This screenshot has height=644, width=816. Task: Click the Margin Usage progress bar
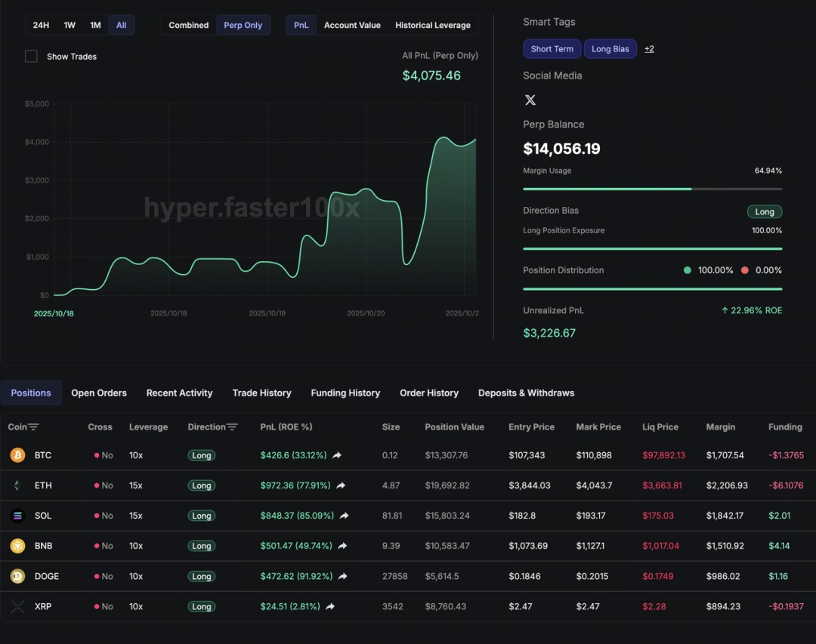[x=652, y=189]
